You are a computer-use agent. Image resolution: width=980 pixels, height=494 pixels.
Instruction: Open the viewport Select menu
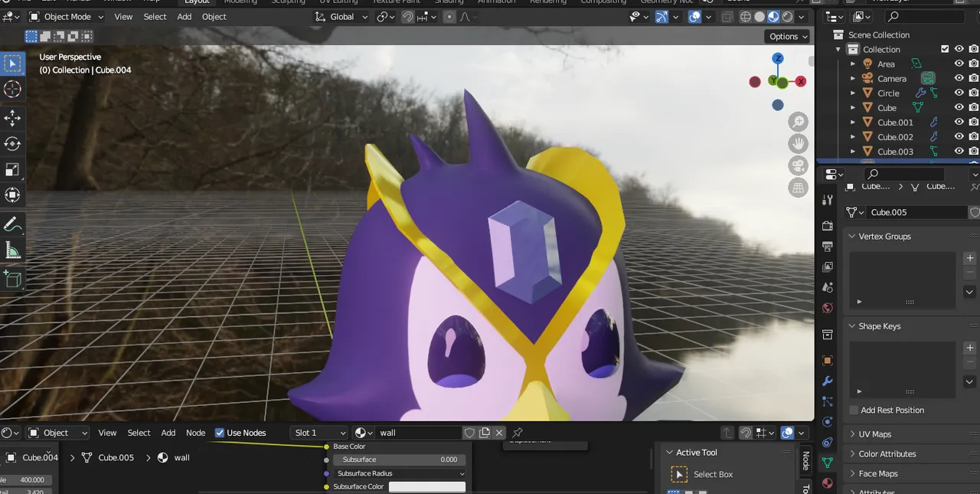(x=155, y=17)
